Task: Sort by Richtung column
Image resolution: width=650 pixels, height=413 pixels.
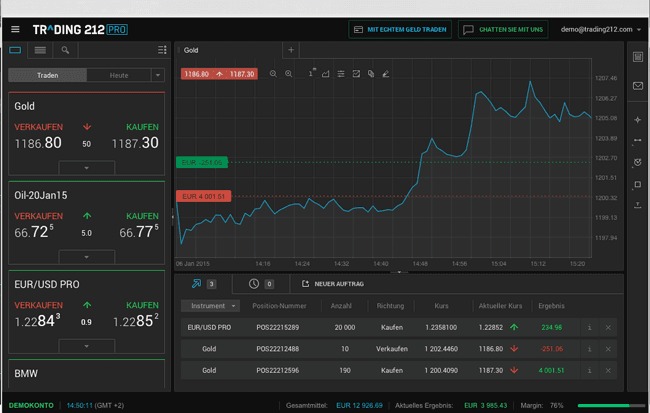Action: (x=390, y=306)
